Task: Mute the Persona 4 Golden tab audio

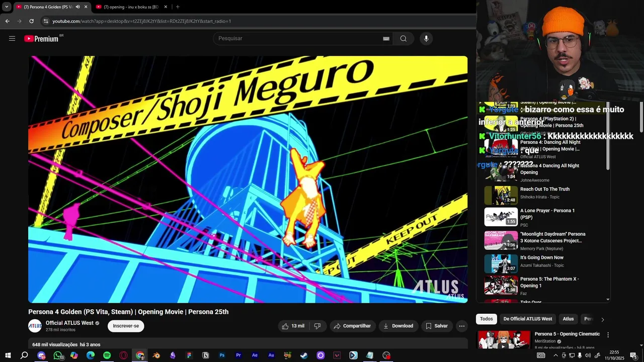Action: [x=77, y=7]
